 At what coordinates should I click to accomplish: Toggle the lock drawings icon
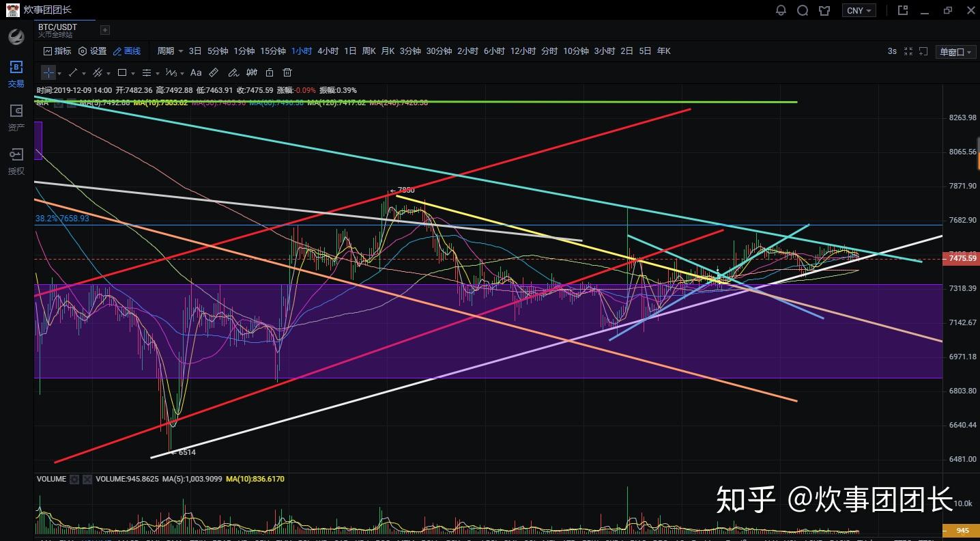(270, 72)
